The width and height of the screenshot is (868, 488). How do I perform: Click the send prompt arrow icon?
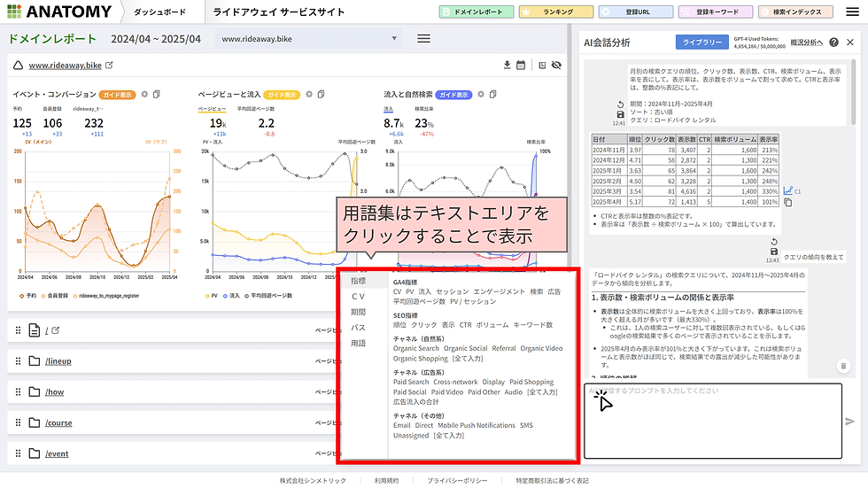pos(850,422)
